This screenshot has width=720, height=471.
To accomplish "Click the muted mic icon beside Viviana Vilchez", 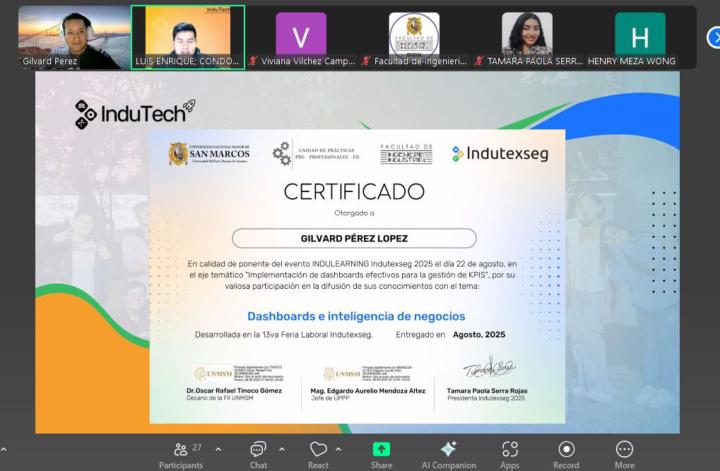I will tap(253, 61).
